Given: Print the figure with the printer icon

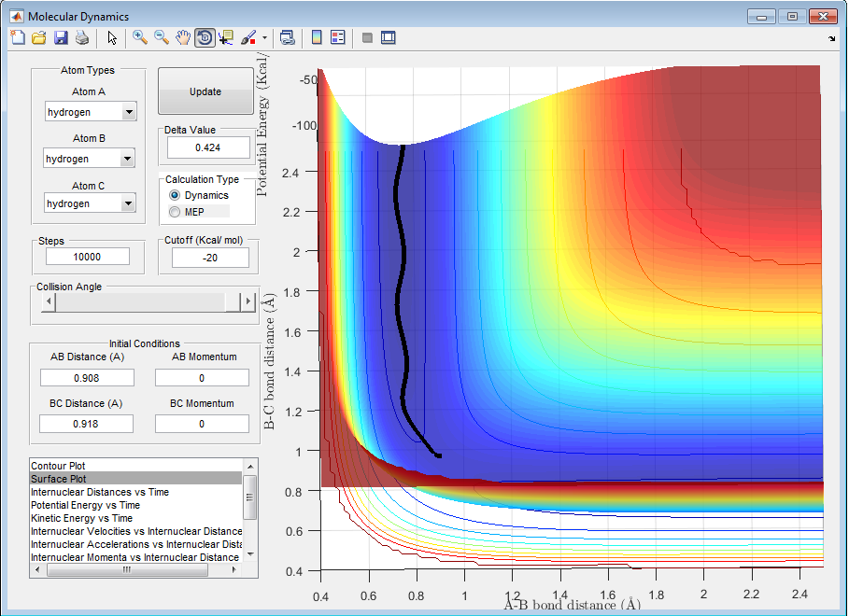Looking at the screenshot, I should point(82,38).
